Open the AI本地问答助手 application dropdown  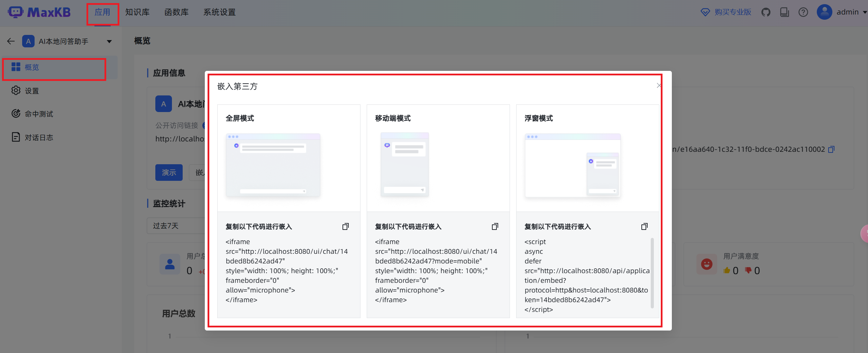(x=109, y=41)
